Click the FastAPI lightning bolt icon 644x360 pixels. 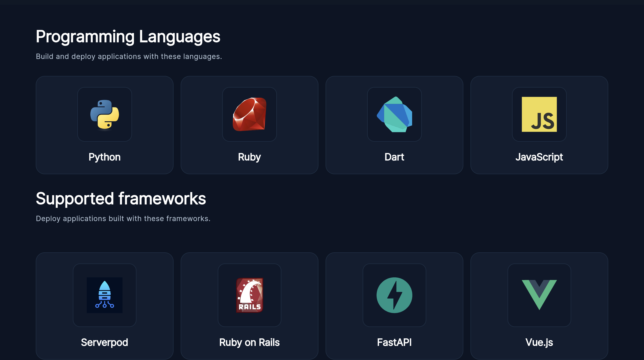(x=394, y=295)
